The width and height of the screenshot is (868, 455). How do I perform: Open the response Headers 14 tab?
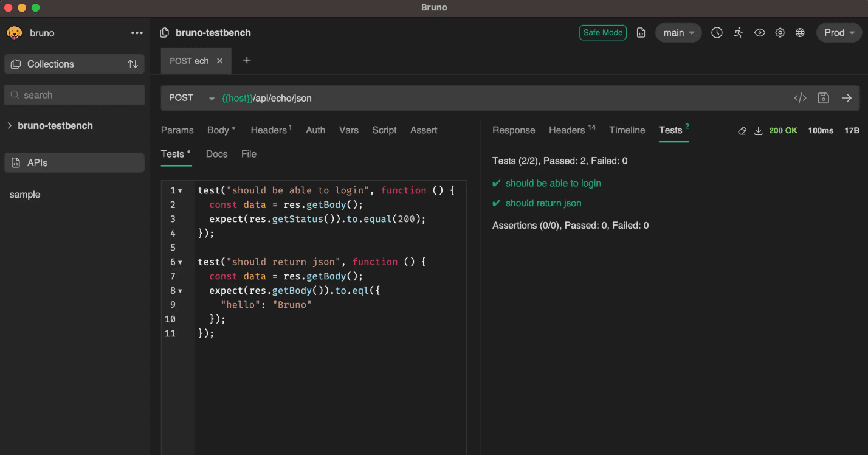[x=572, y=130]
